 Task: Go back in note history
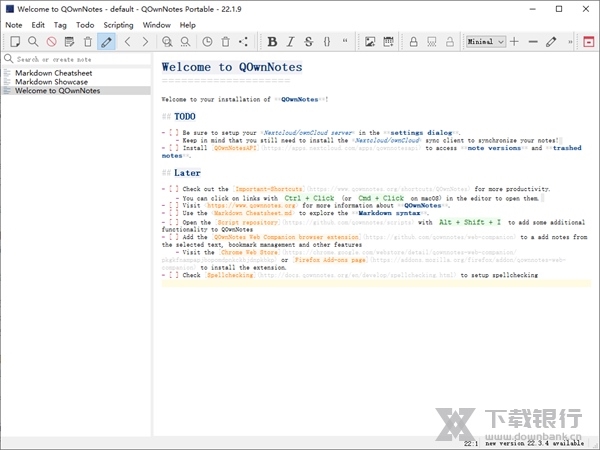pyautogui.click(x=128, y=42)
